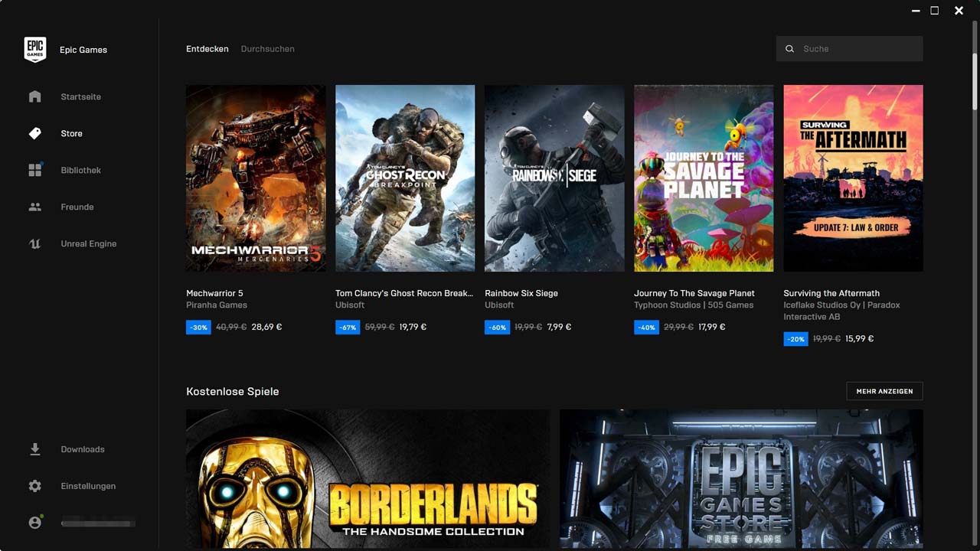Click the -40% discount badge

pyautogui.click(x=646, y=328)
